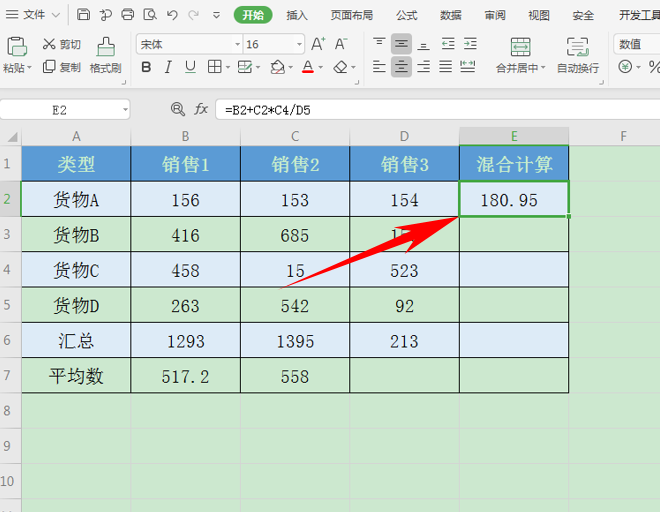This screenshot has height=512, width=660.
Task: Click Merge and Center 合并居中 icon
Action: [x=520, y=47]
